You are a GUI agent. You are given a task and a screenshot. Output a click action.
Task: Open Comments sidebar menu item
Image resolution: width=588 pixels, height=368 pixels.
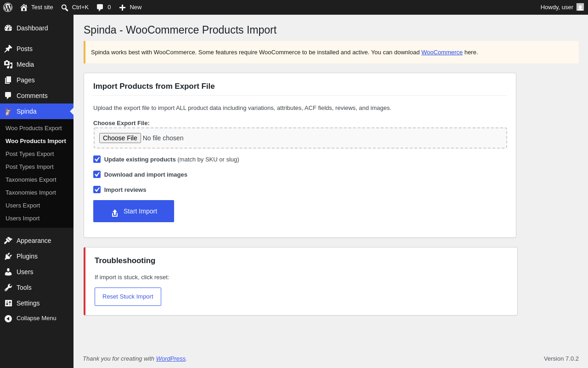coord(37,96)
